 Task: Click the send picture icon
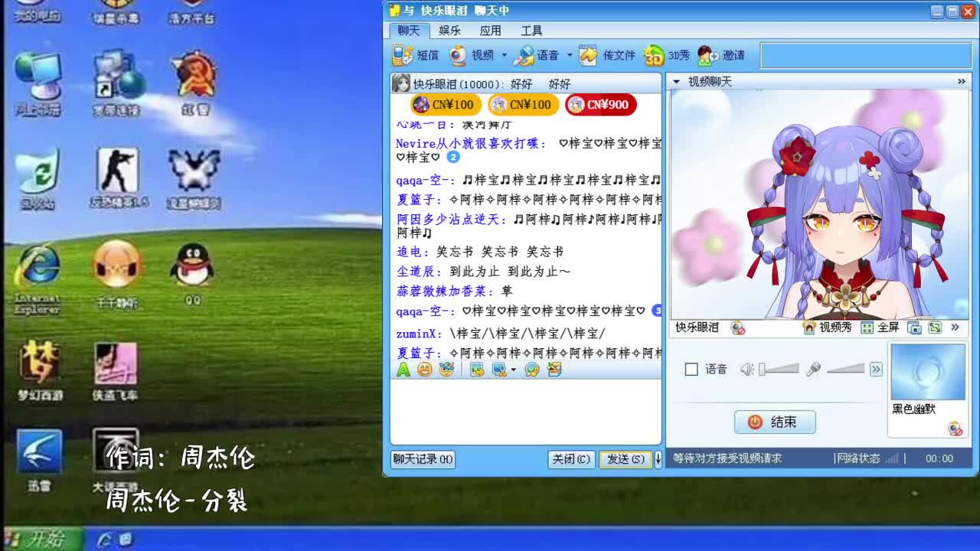click(x=477, y=370)
